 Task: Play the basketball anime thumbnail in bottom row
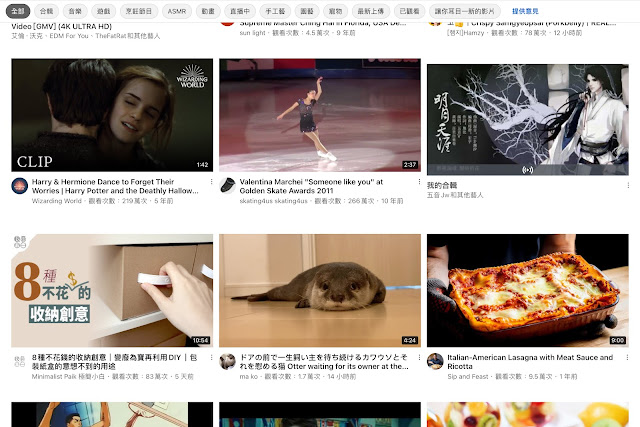112,415
